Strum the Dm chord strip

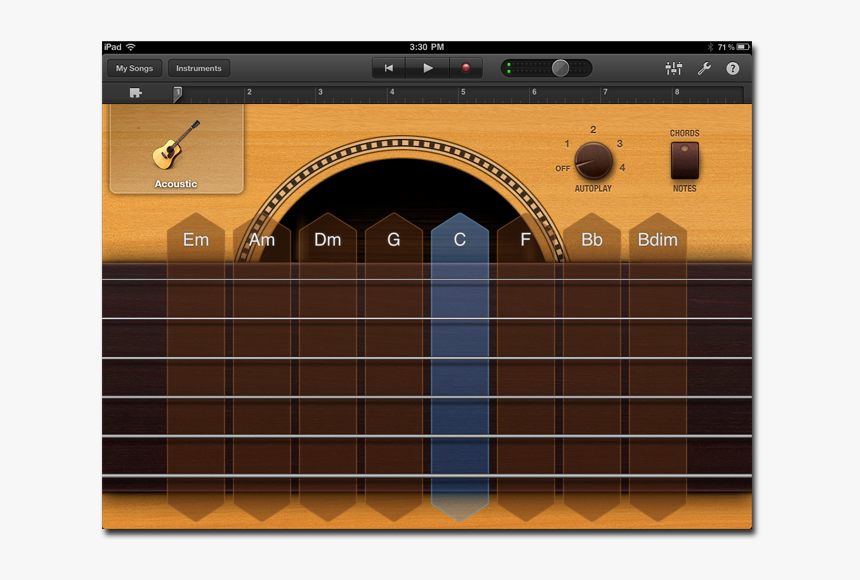click(x=327, y=367)
